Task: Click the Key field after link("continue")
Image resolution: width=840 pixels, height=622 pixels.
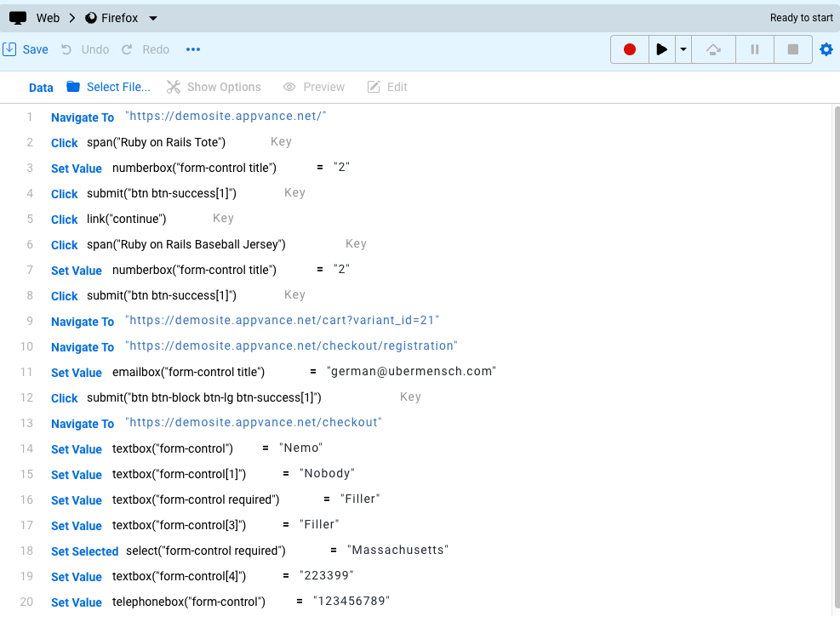Action: click(223, 218)
